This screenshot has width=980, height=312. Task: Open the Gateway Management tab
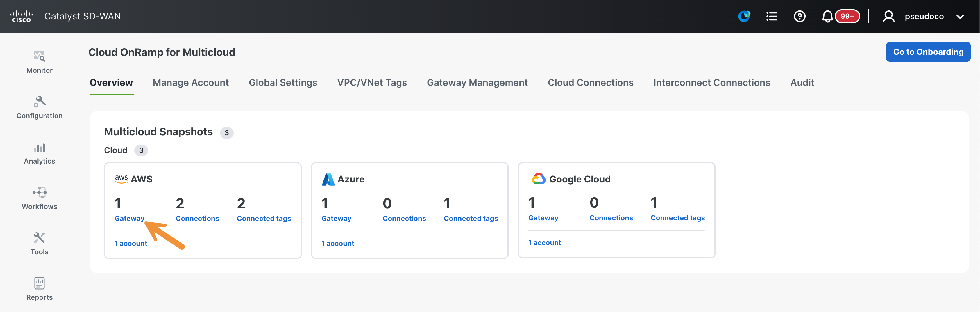point(477,83)
